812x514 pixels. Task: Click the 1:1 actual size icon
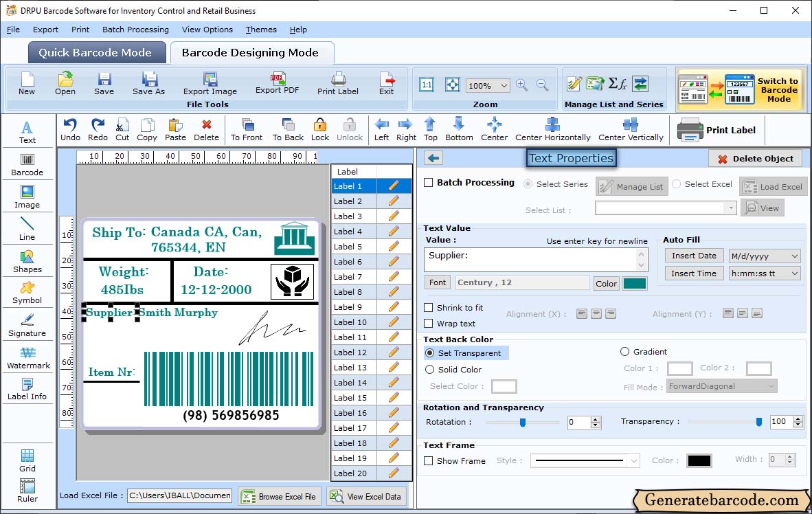427,85
